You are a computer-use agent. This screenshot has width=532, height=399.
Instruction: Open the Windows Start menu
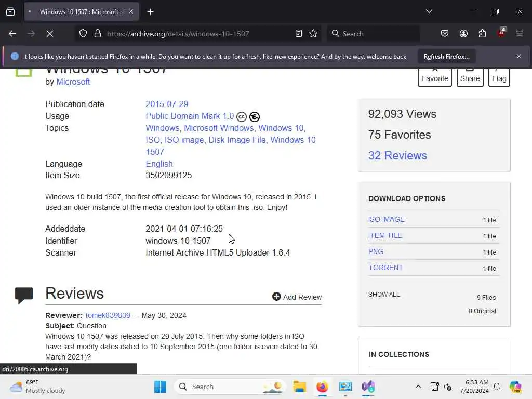point(160,387)
